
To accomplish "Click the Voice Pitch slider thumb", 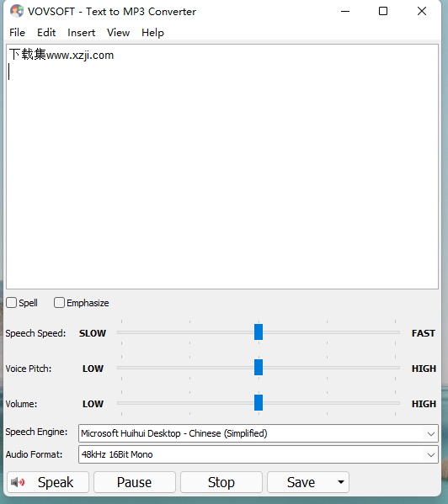I will [259, 368].
